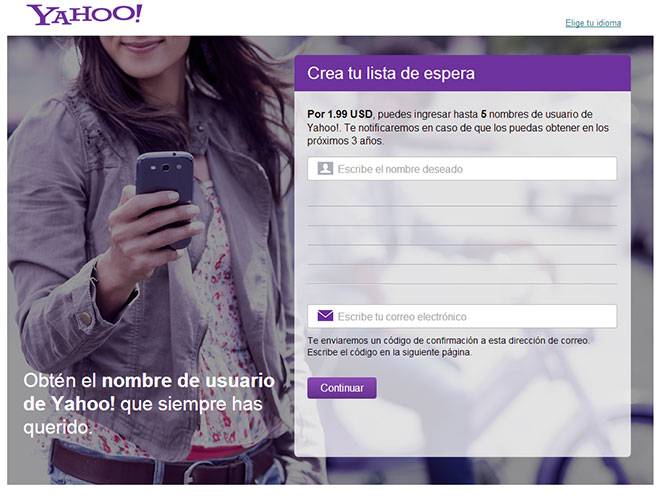Select the third empty waitlist row
This screenshot has height=501, width=660.
coord(462,235)
